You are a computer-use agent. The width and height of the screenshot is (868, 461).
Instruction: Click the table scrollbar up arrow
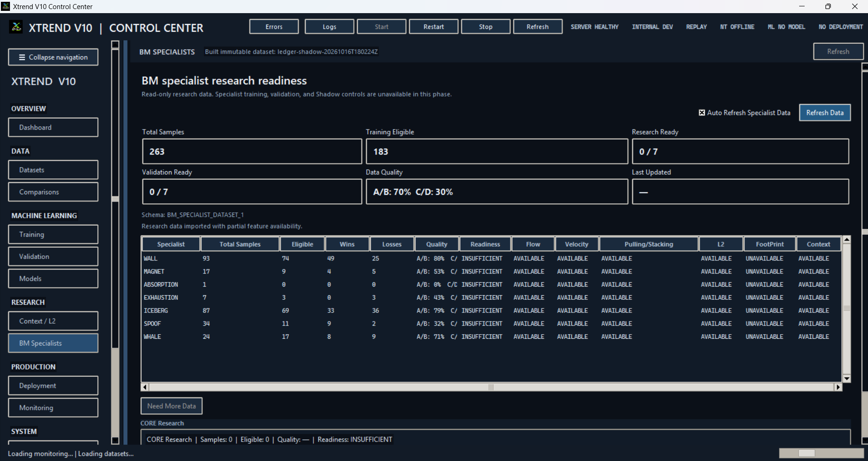point(846,240)
